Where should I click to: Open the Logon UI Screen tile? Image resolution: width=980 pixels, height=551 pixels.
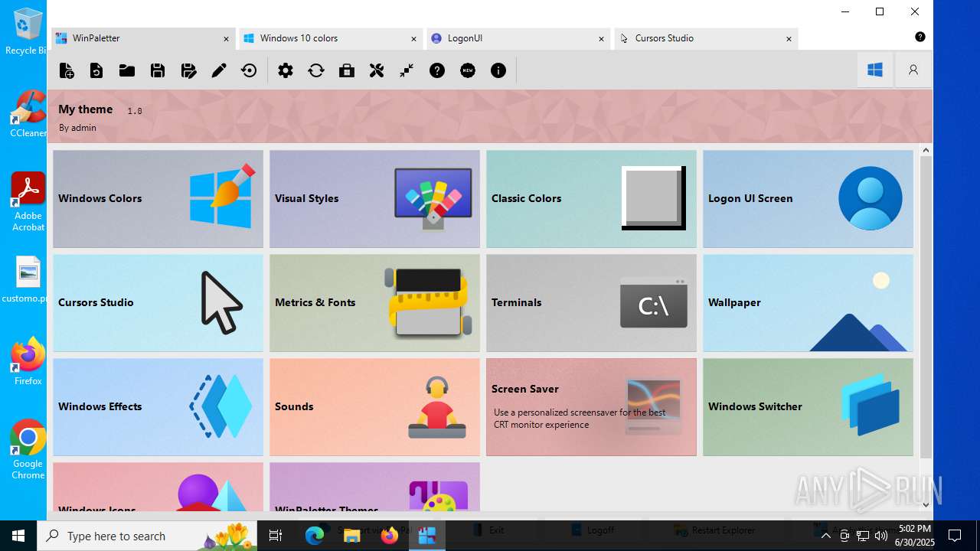point(808,199)
